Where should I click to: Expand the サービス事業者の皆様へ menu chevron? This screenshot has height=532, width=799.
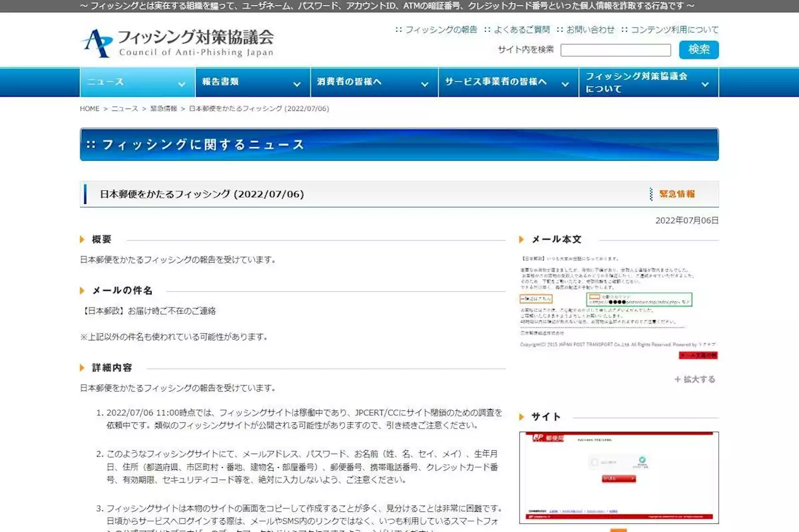(x=565, y=84)
